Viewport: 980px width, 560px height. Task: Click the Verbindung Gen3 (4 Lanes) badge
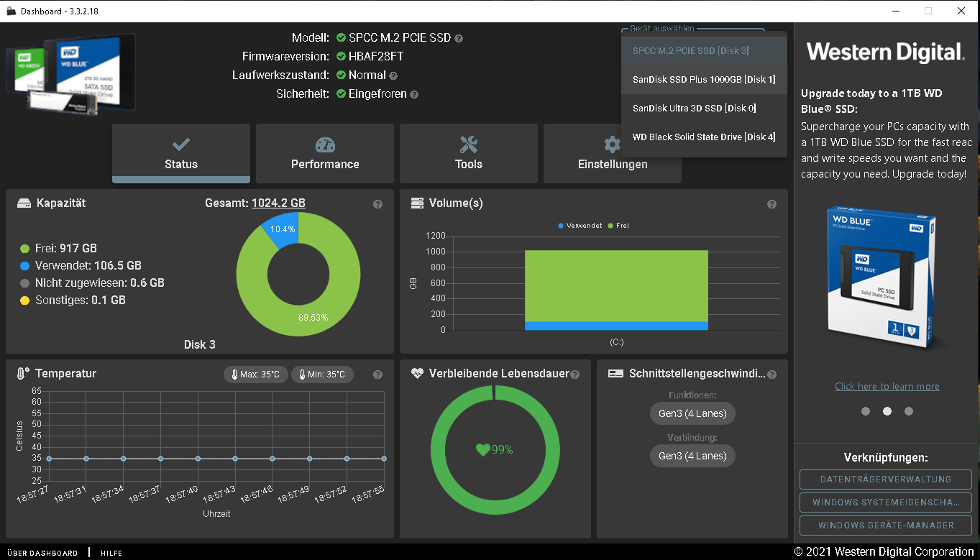tap(692, 456)
